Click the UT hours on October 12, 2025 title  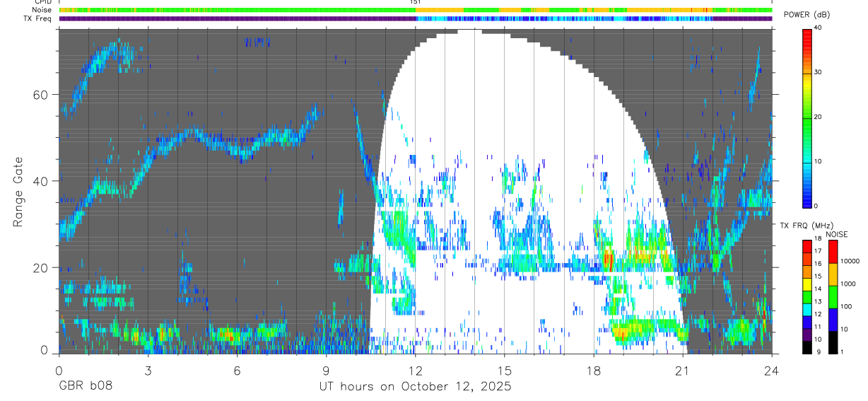pyautogui.click(x=415, y=388)
